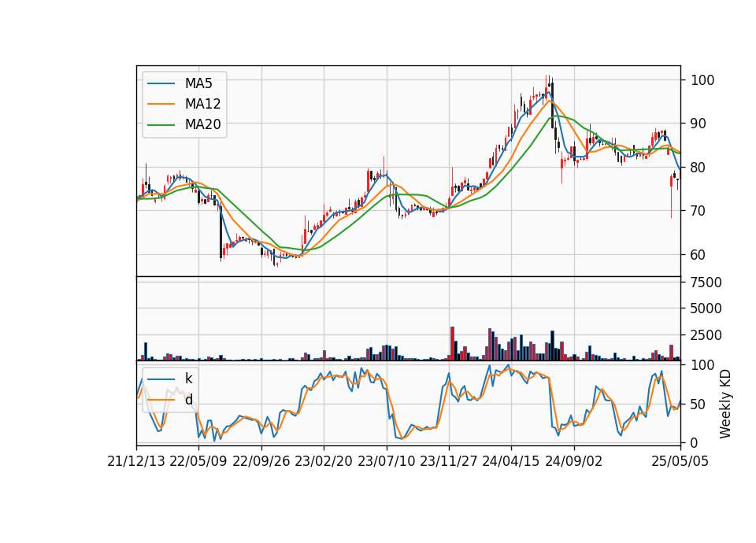Click the volume axis label 2500

point(706,335)
